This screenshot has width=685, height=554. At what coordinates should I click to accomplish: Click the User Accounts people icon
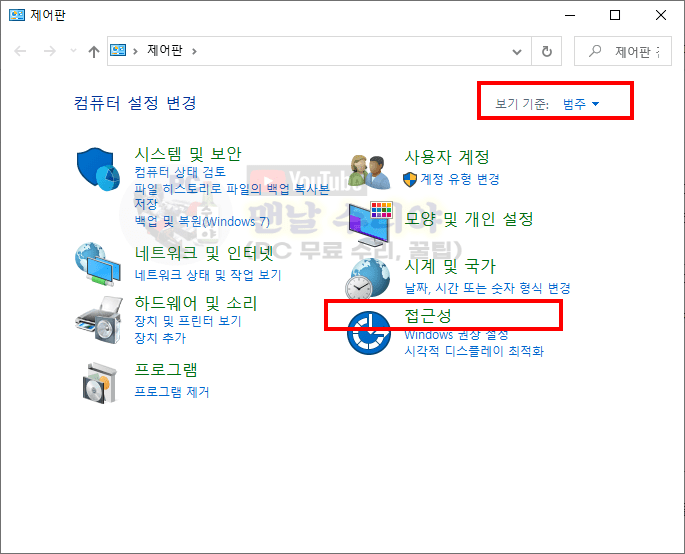[370, 172]
